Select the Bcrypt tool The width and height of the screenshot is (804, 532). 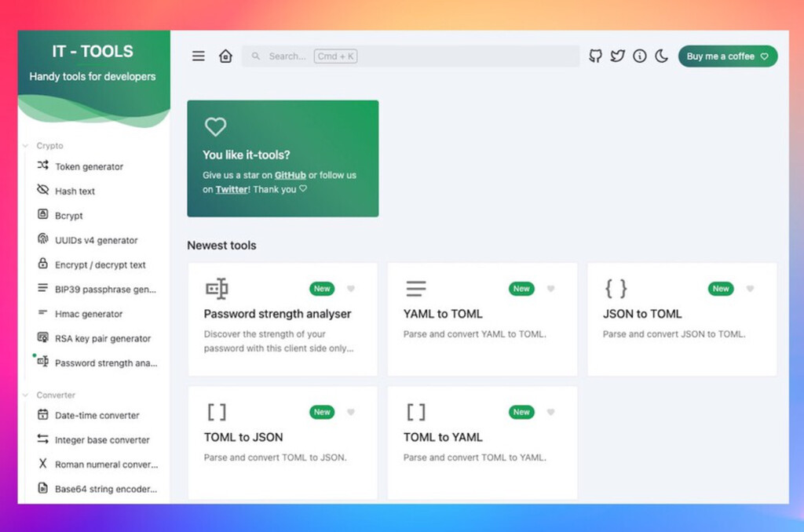coord(70,215)
